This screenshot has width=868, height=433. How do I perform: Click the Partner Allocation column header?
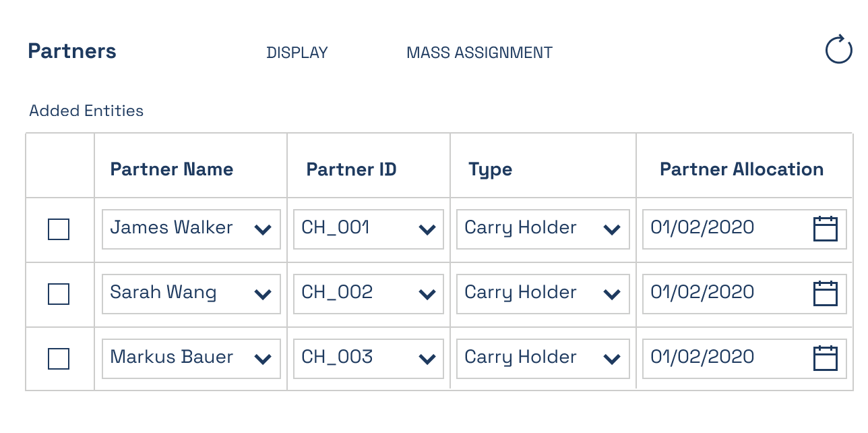click(x=741, y=169)
